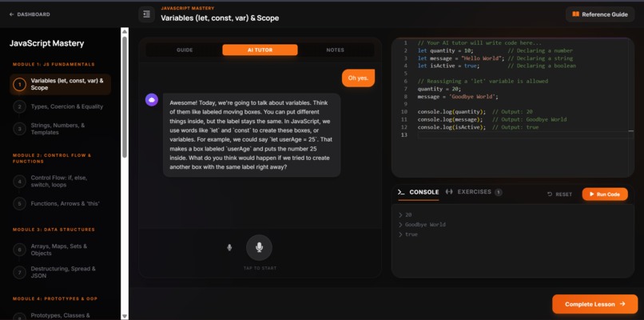Click the step 7 circle icon
Image resolution: width=644 pixels, height=320 pixels.
(19, 272)
